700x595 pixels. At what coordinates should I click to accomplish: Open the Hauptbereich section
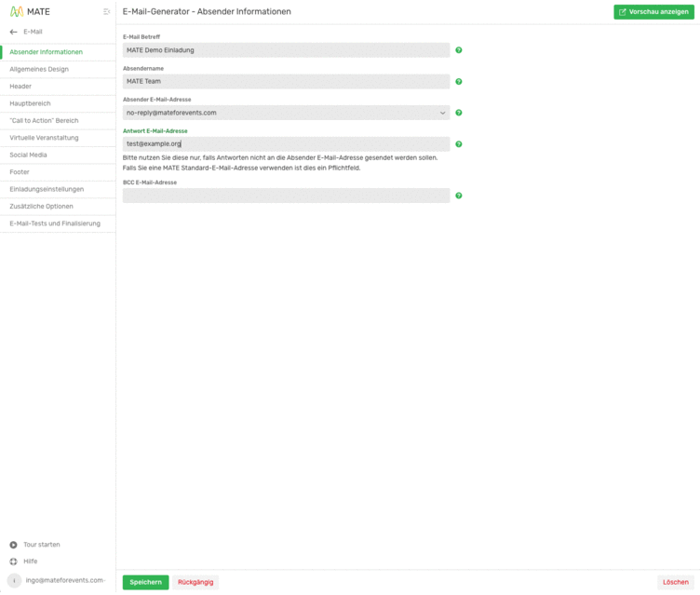[58, 103]
